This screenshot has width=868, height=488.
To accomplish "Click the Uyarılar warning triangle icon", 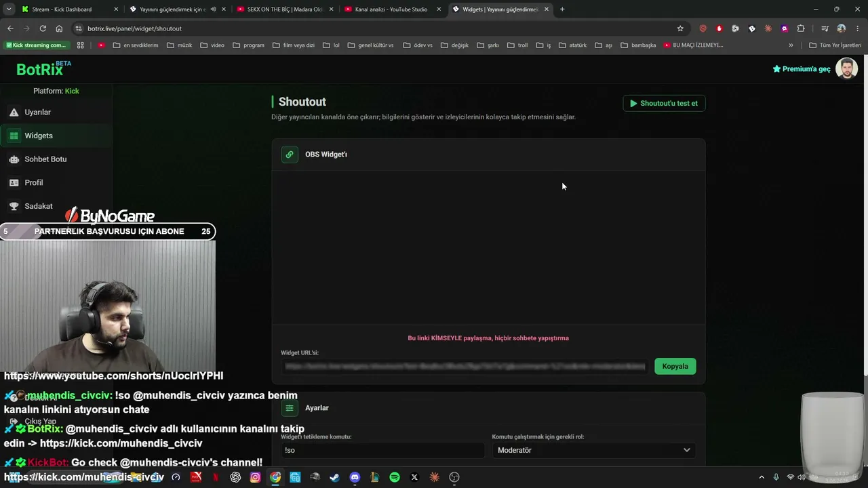I will tap(14, 113).
